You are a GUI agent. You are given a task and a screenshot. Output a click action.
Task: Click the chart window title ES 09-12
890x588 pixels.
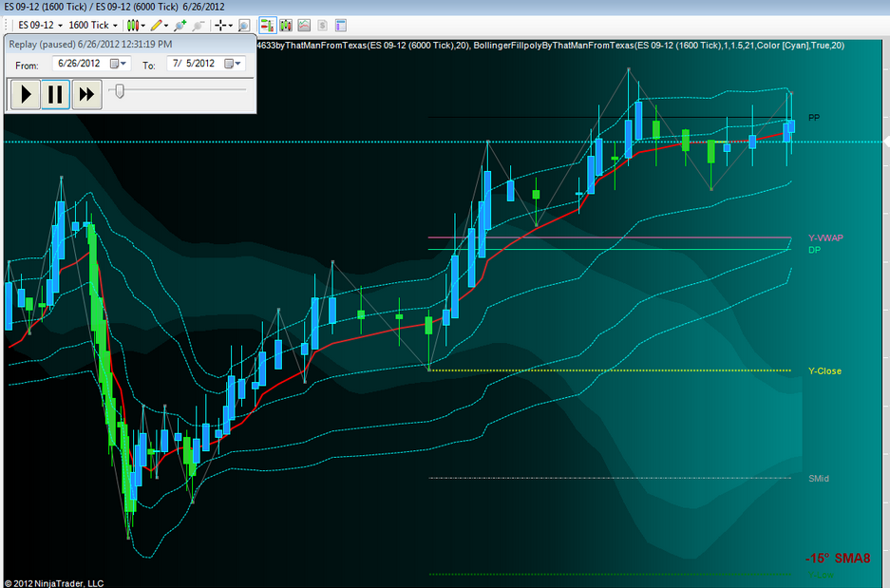(114, 7)
